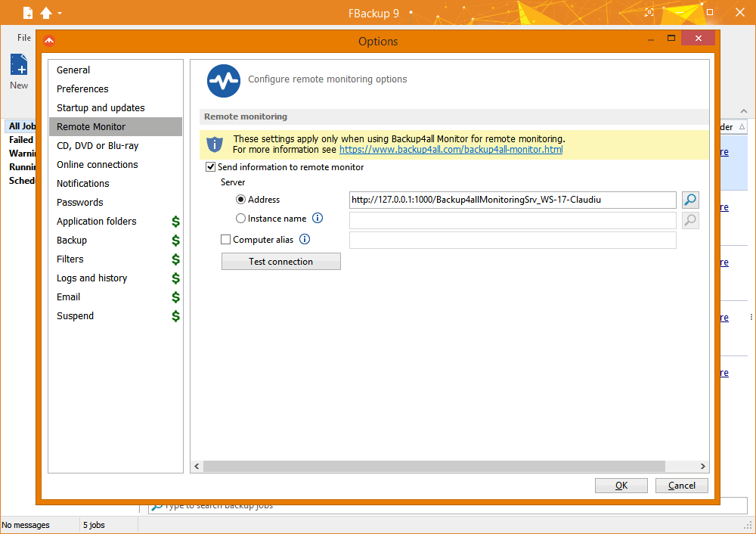The width and height of the screenshot is (756, 534).
Task: Go to Startup and updates options
Action: pyautogui.click(x=116, y=107)
